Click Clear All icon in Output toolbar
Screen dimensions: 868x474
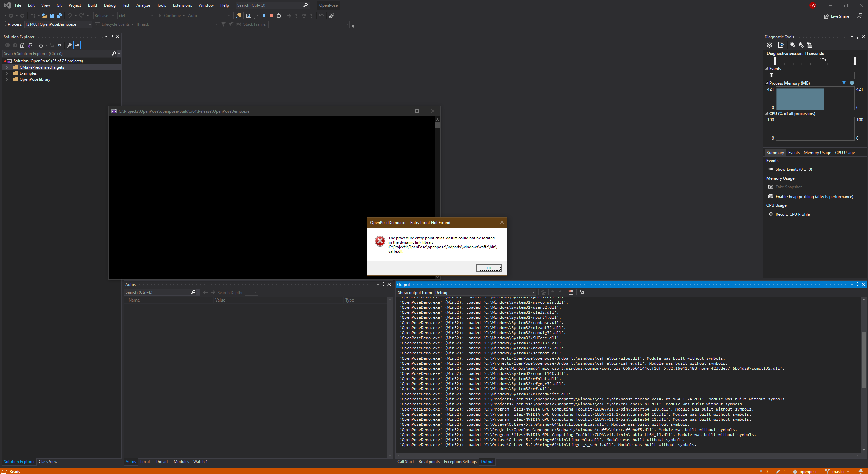[x=571, y=292]
